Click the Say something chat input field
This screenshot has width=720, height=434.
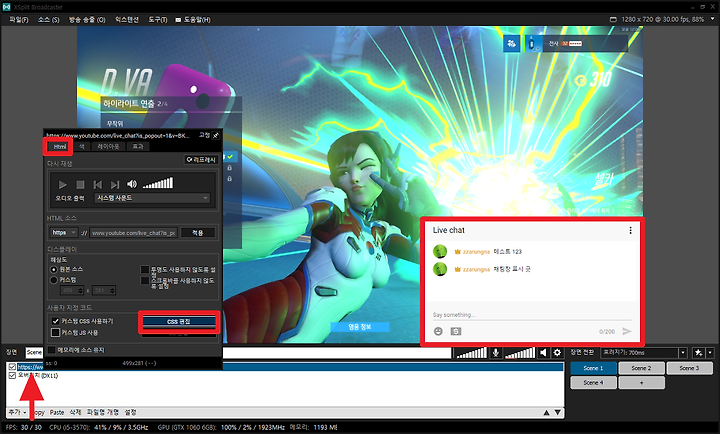coord(532,315)
